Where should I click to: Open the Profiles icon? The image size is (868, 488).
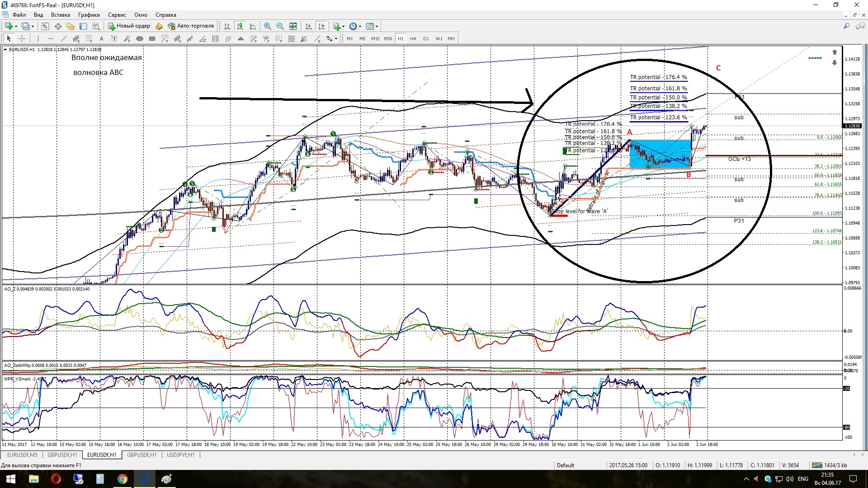point(26,26)
